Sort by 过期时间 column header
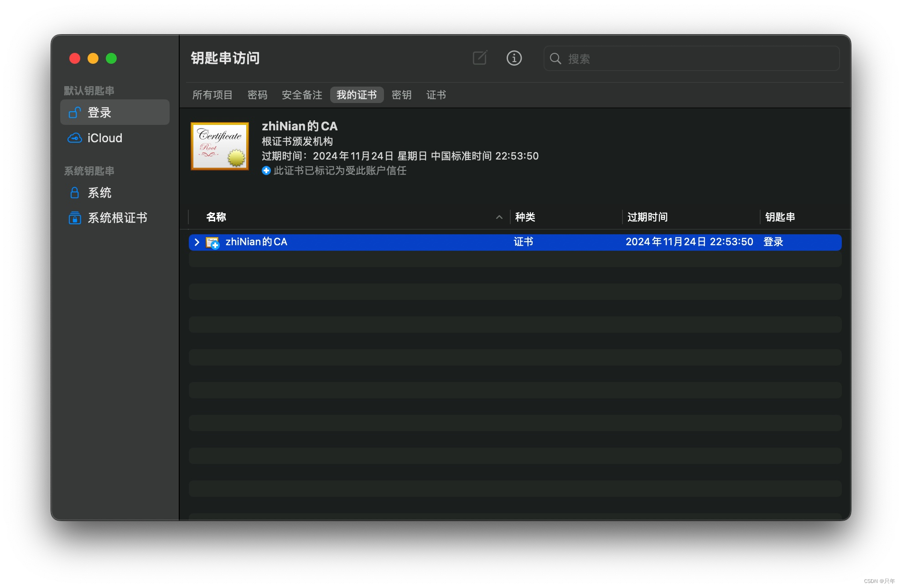This screenshot has height=588, width=902. click(x=647, y=217)
